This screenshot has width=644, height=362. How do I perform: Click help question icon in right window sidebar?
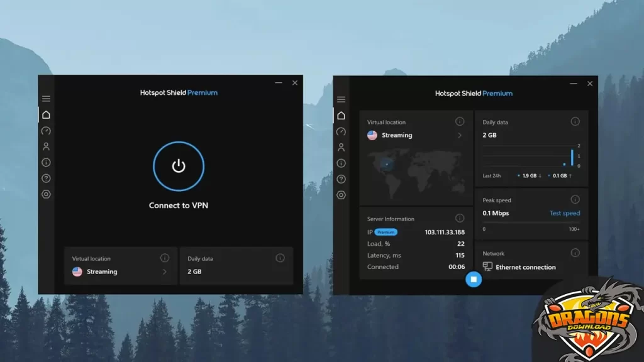341,179
